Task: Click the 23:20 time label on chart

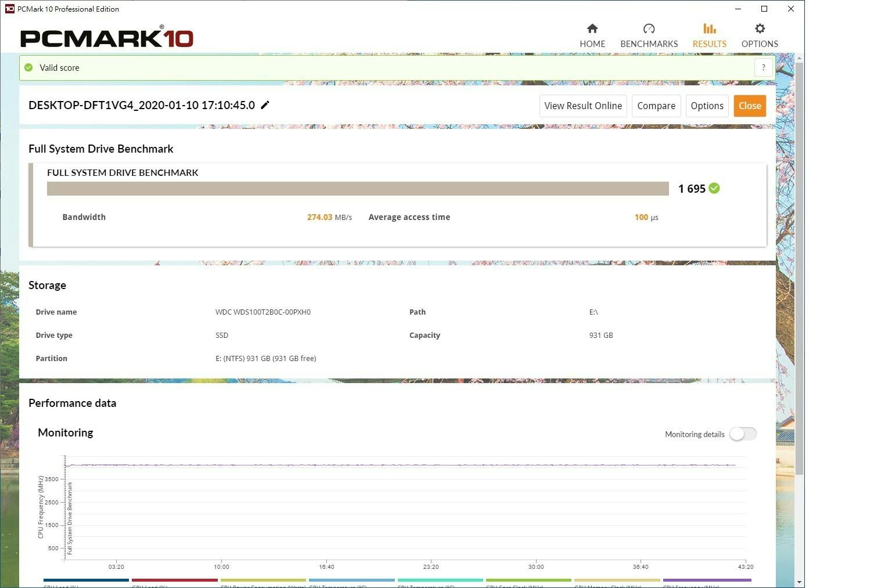Action: [431, 567]
